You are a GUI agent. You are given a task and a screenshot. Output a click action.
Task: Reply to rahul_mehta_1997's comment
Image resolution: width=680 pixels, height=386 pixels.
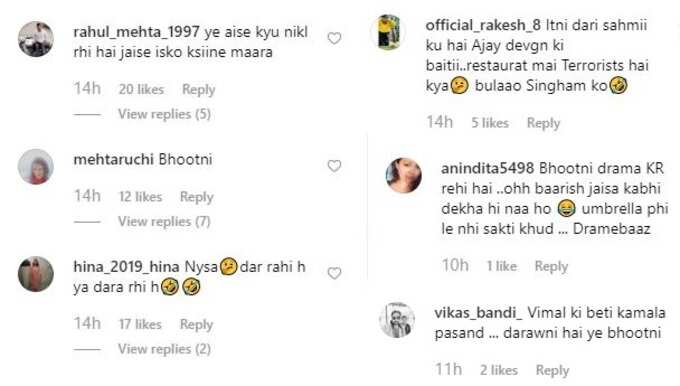[x=199, y=89]
